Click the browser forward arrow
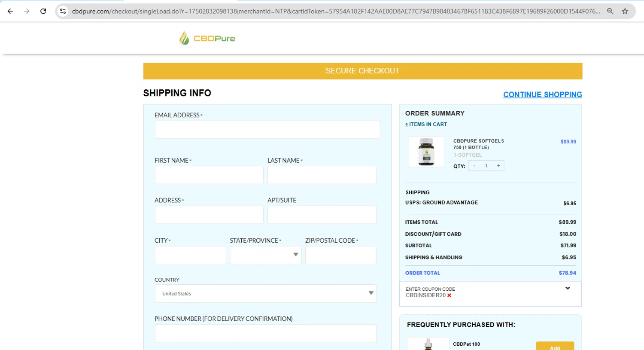Viewport: 644px width, 350px height. (27, 11)
